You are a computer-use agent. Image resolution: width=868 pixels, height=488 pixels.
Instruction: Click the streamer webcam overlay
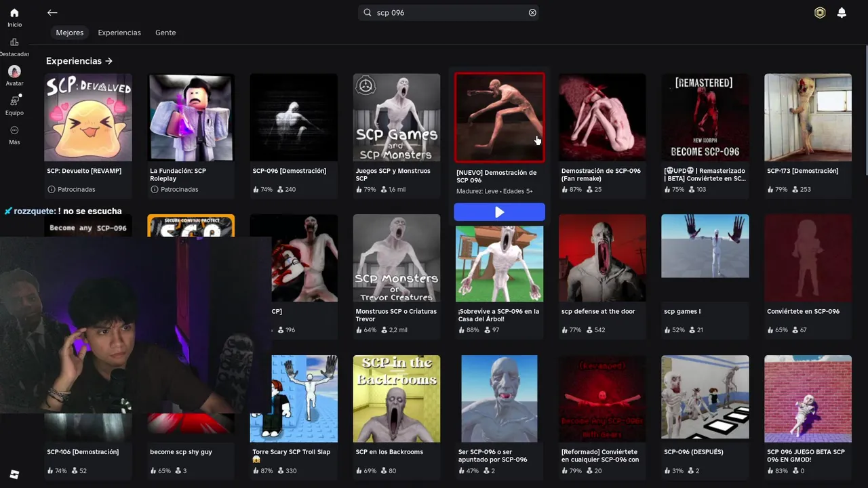(136, 325)
